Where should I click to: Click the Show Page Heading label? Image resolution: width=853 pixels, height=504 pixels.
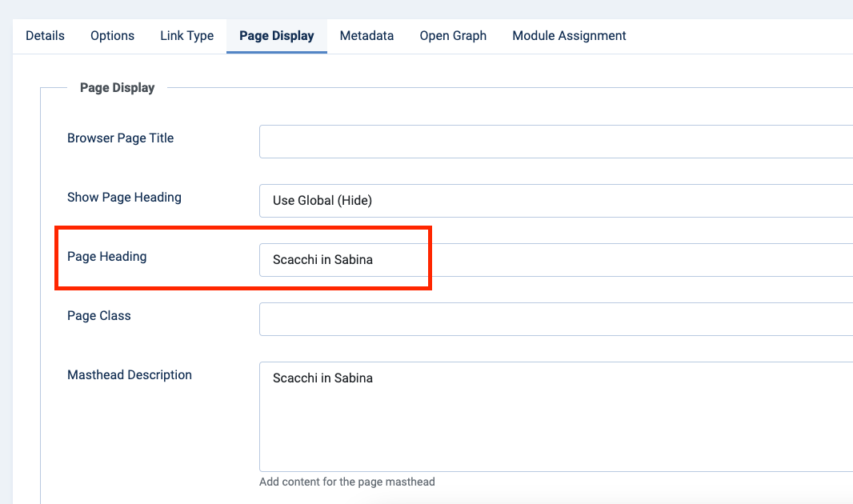(124, 198)
